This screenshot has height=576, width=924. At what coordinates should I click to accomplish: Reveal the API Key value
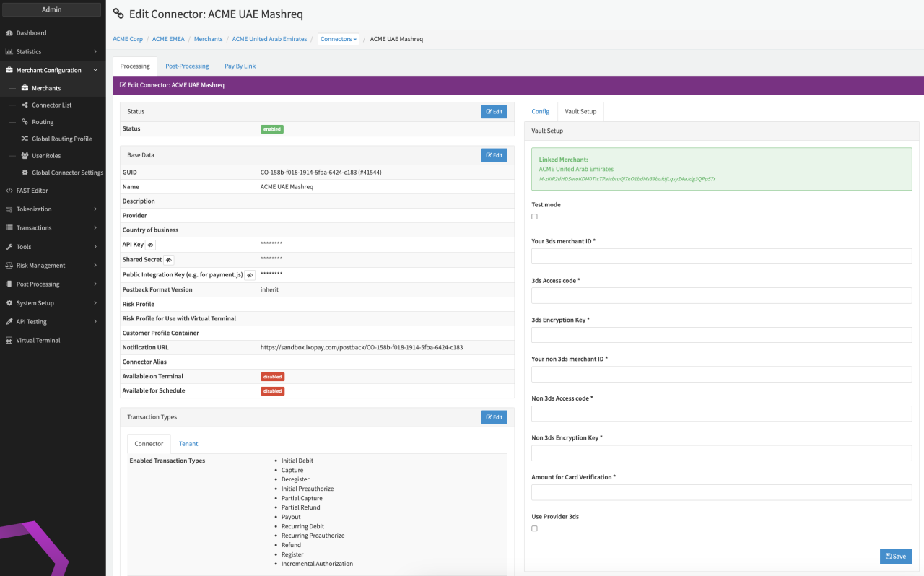151,245
